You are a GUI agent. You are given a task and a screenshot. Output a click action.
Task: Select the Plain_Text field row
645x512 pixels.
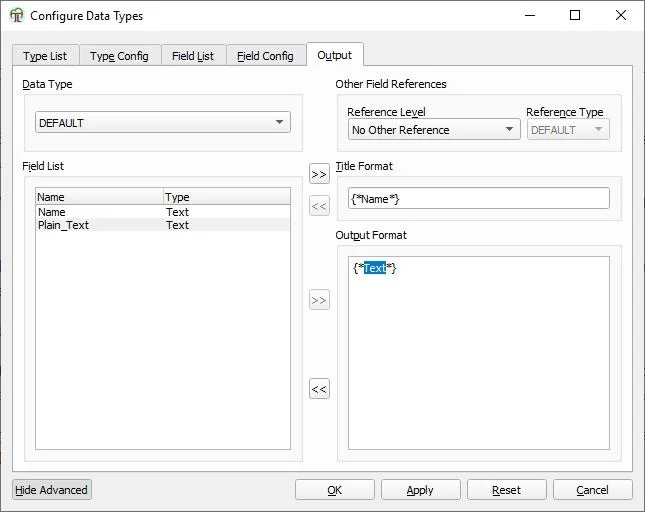coord(100,225)
